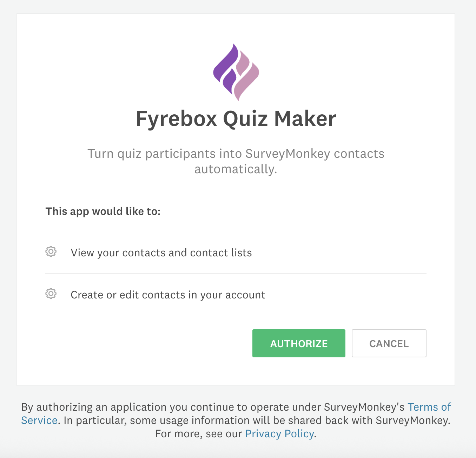Click the SurveyMonkey's word before Terms link

pos(364,407)
